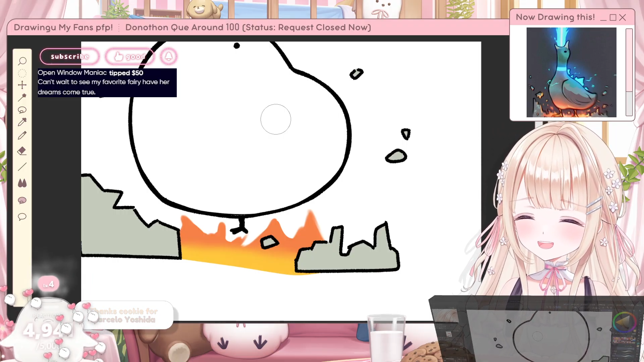
Task: Select the lasso tool
Action: point(22,110)
